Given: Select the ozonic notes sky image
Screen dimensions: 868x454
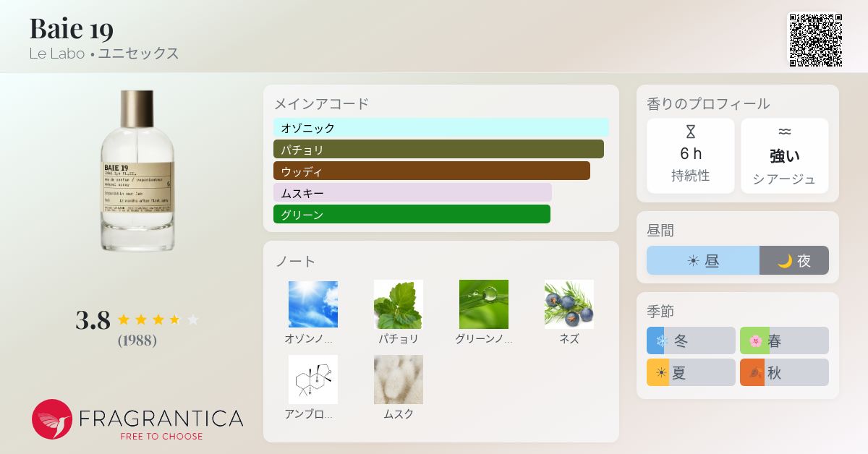Looking at the screenshot, I should click(x=313, y=304).
